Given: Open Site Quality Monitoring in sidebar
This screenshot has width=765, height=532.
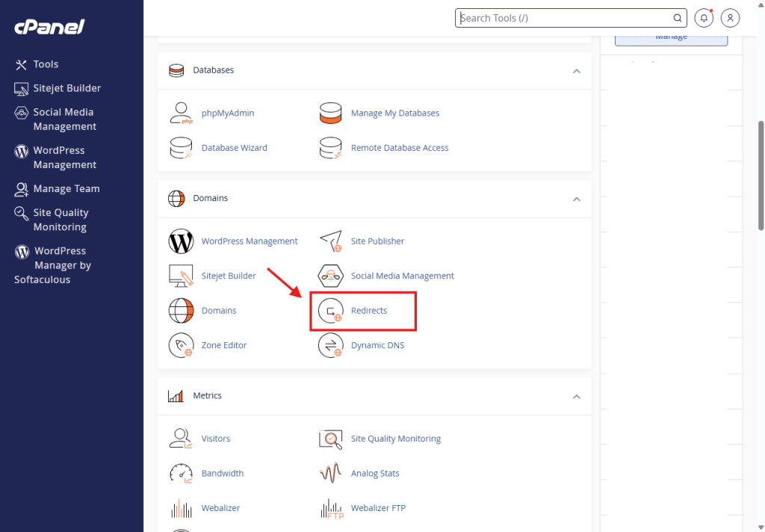Looking at the screenshot, I should [60, 220].
